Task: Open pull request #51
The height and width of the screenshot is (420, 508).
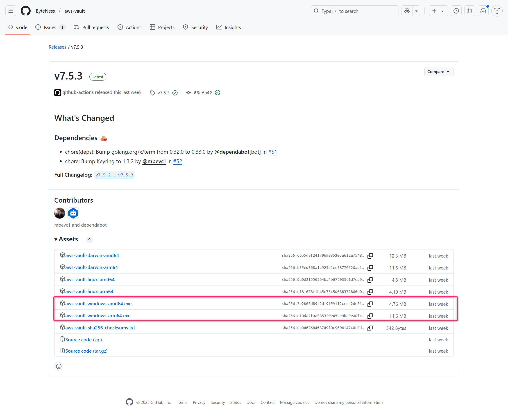Action: pyautogui.click(x=272, y=152)
